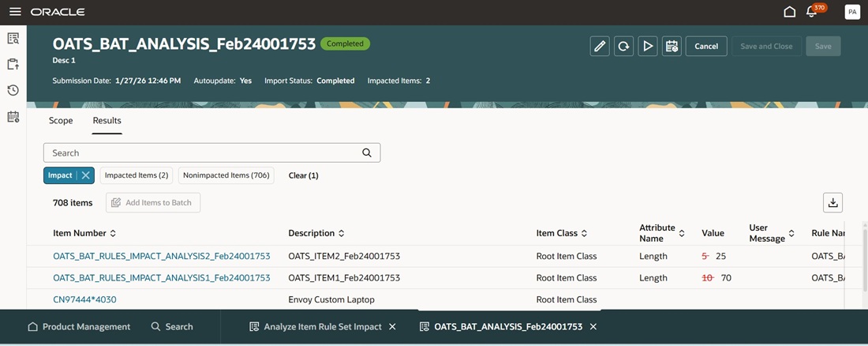Viewport: 868px width, 346px height.
Task: Open sidebar history clock icon
Action: pos(13,90)
